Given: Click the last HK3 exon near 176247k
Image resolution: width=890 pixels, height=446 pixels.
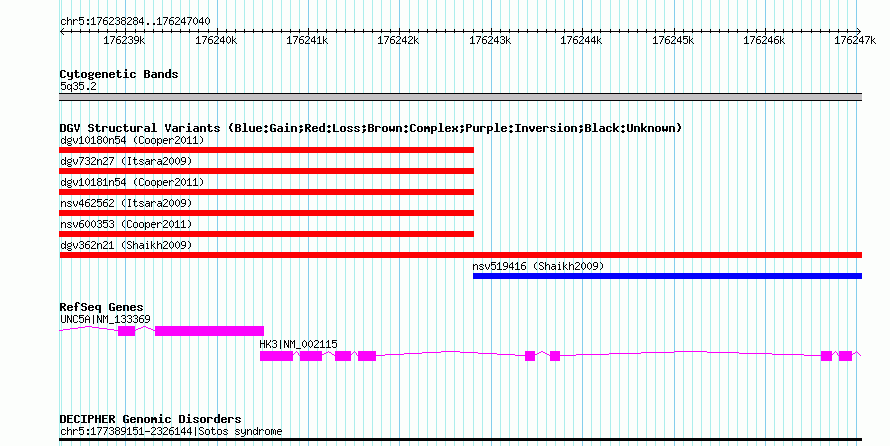Looking at the screenshot, I should pyautogui.click(x=846, y=356).
